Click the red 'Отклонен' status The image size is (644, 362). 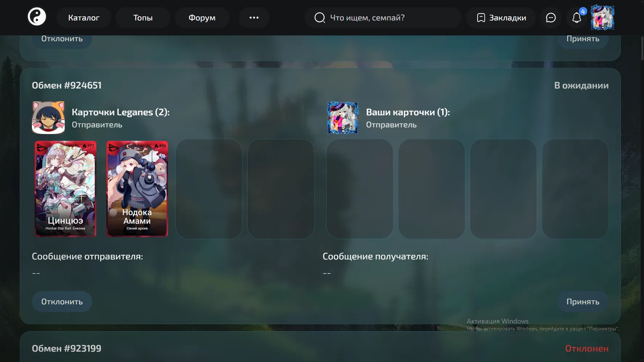coord(587,349)
